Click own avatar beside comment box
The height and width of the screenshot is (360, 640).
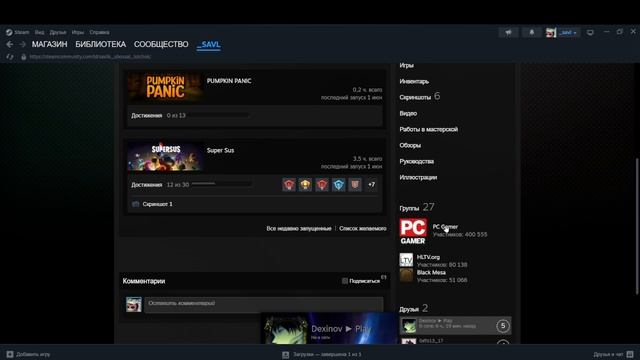pyautogui.click(x=134, y=304)
